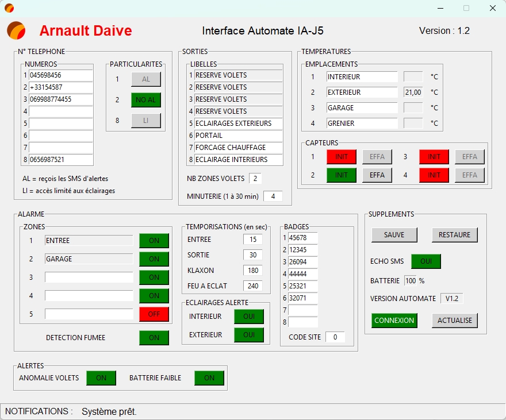
Task: Click VERSION AUTOMATE V1.2 field
Action: point(452,298)
